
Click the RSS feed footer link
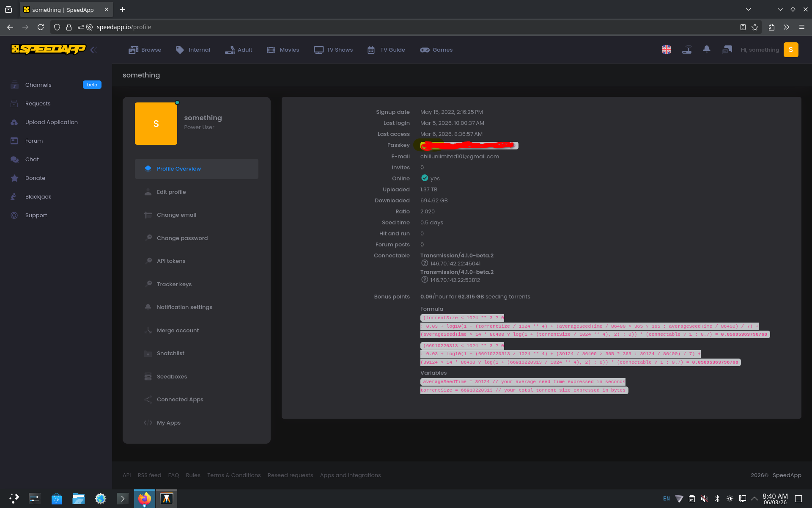pos(149,475)
